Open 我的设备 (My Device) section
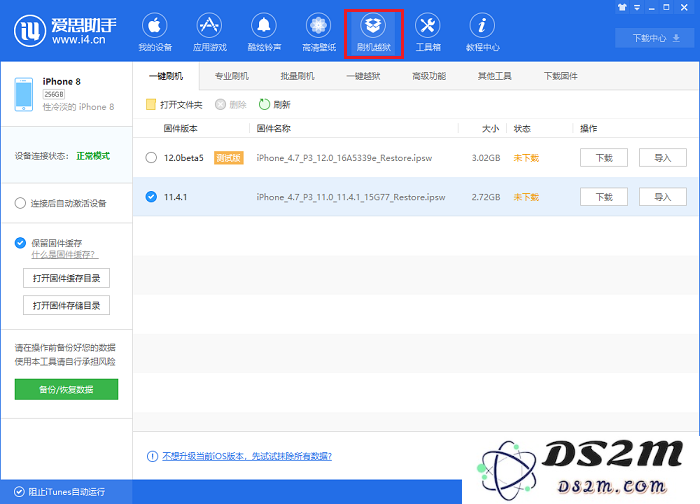700x504 pixels. [155, 33]
